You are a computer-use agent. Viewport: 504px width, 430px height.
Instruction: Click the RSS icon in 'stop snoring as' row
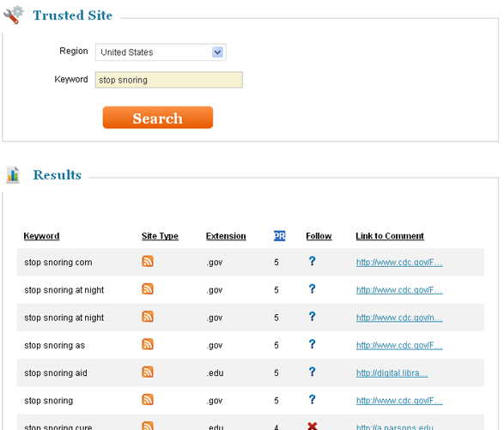coord(148,344)
